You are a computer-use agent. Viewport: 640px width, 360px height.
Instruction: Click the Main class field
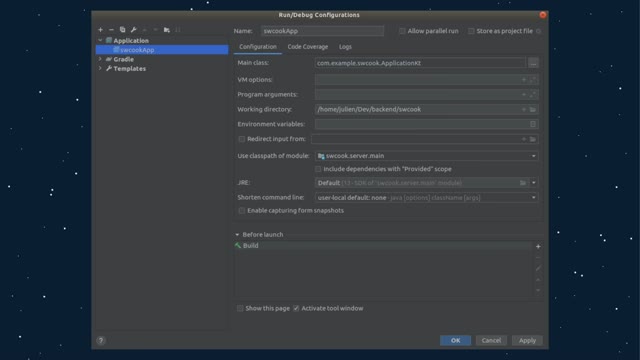click(x=420, y=63)
